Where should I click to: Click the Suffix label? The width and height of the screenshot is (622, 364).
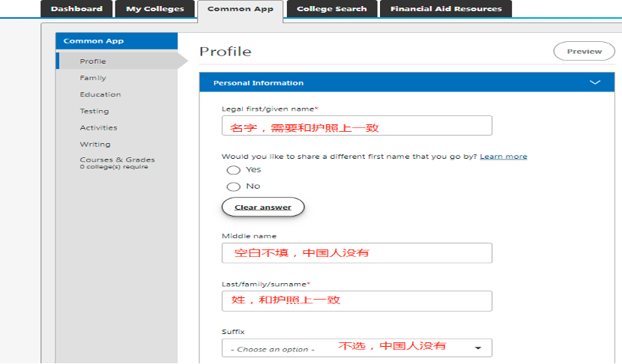[233, 332]
